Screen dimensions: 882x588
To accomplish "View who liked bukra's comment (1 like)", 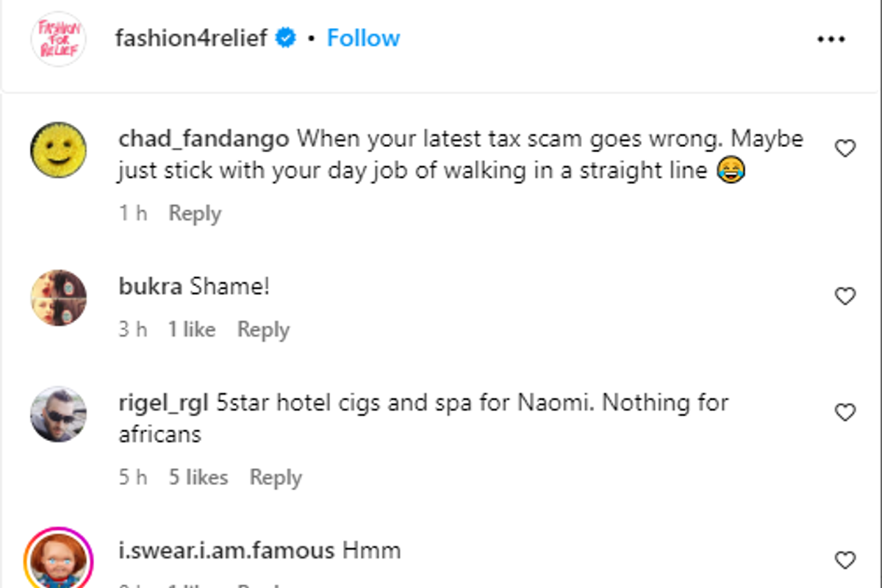I will click(x=191, y=329).
